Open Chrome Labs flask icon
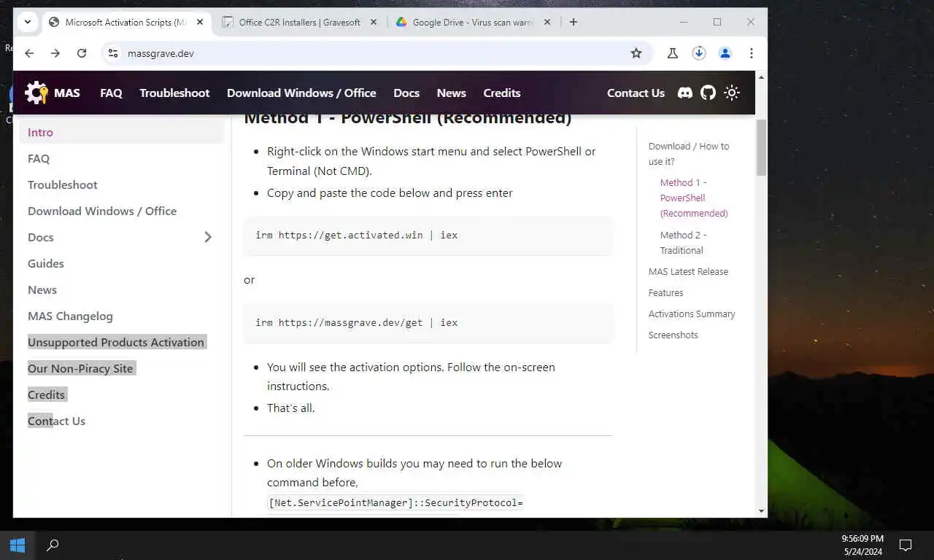934x560 pixels. pyautogui.click(x=673, y=53)
